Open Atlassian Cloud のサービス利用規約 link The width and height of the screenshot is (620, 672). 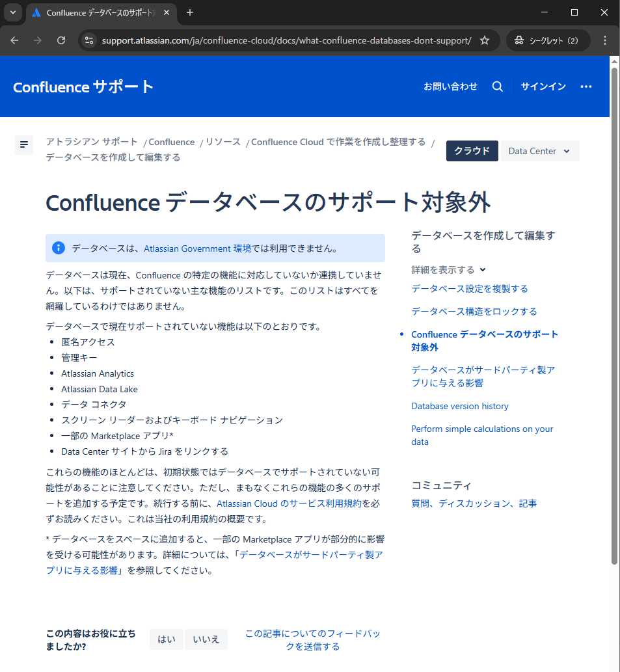coord(290,504)
